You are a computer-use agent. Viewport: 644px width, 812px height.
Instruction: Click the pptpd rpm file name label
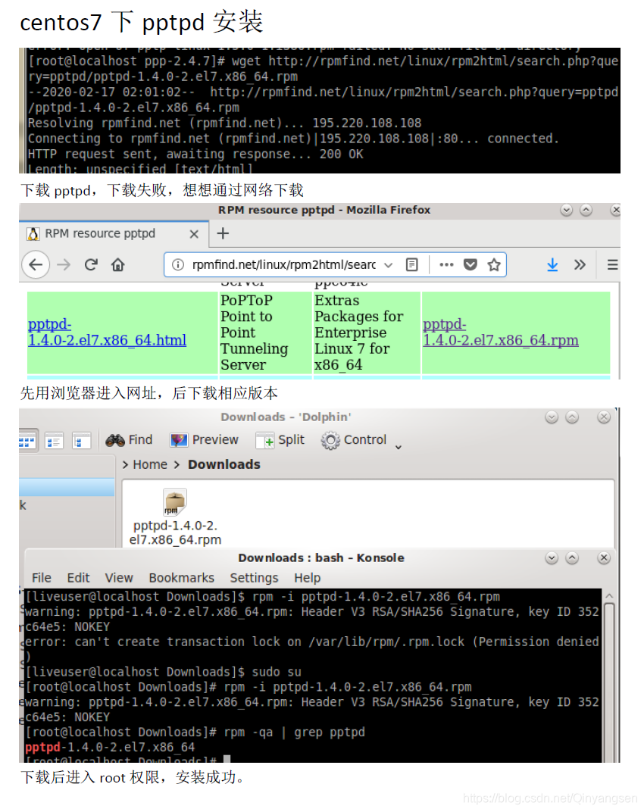click(x=175, y=532)
